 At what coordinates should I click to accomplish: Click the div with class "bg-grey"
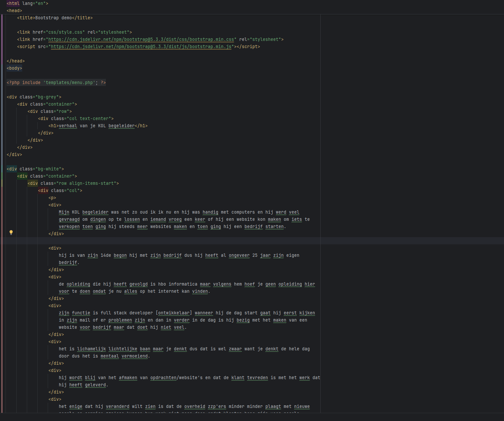point(34,97)
